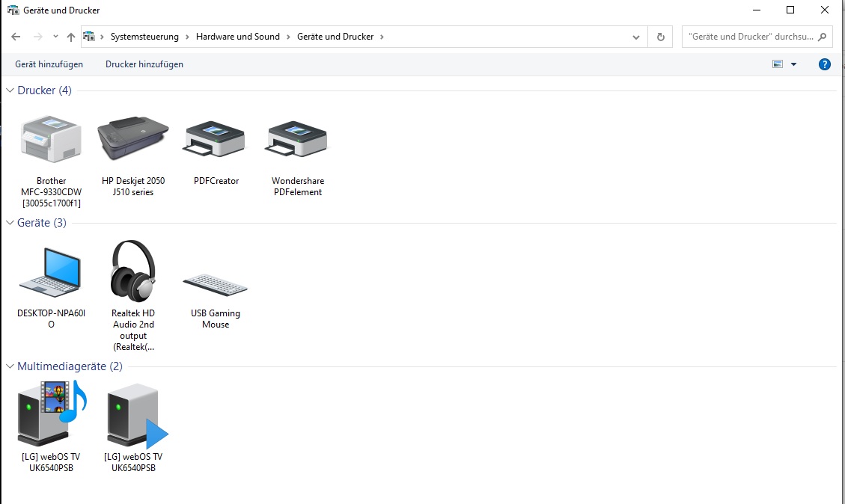The width and height of the screenshot is (845, 504).
Task: Open the help question mark icon
Action: (825, 64)
